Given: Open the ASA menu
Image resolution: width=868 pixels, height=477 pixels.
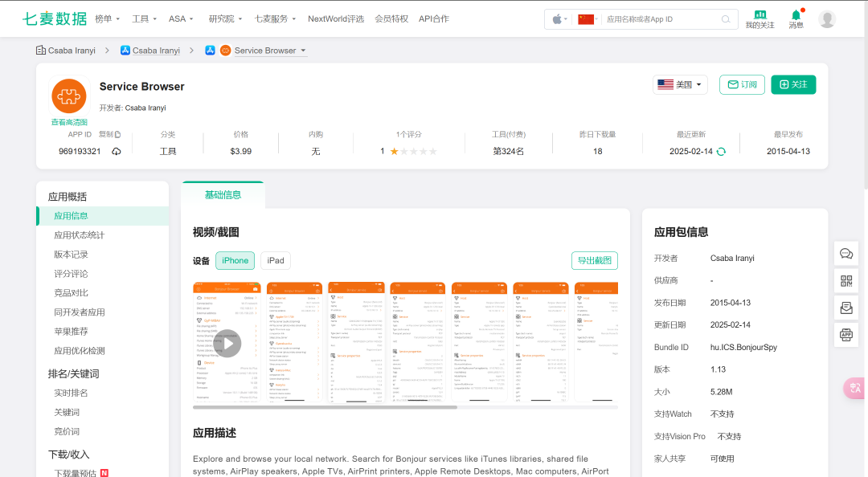Looking at the screenshot, I should click(181, 18).
